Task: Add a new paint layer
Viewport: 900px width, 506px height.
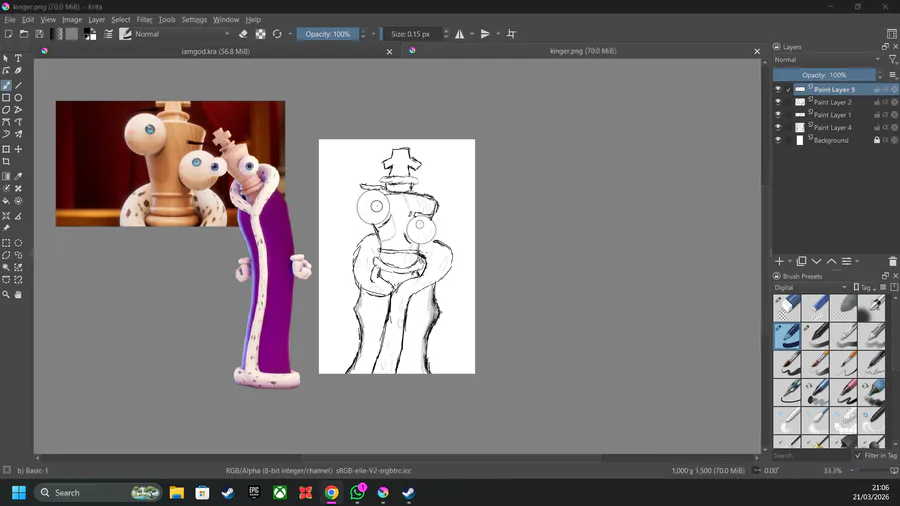Action: (779, 262)
